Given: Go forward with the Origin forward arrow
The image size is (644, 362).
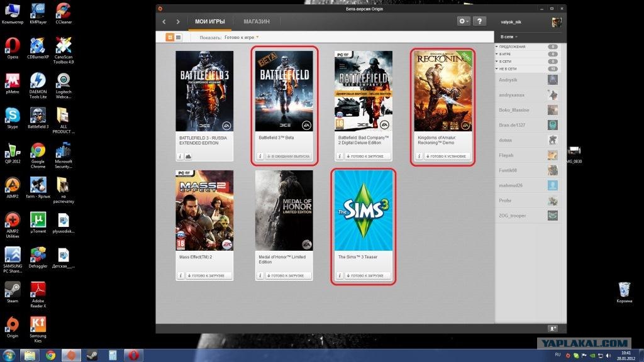Looking at the screenshot, I should pyautogui.click(x=178, y=22).
